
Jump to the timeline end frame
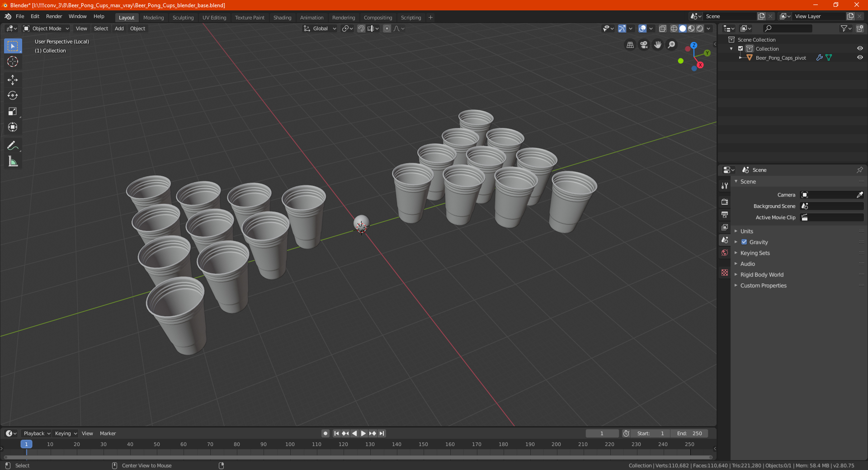382,433
